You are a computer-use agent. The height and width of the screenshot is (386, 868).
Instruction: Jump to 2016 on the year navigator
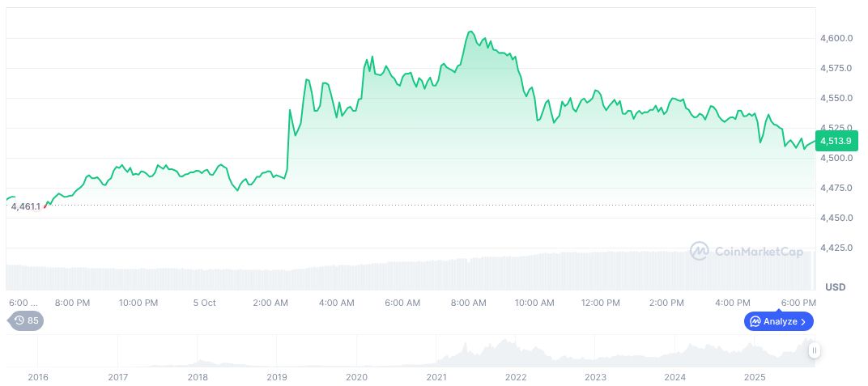(x=37, y=377)
